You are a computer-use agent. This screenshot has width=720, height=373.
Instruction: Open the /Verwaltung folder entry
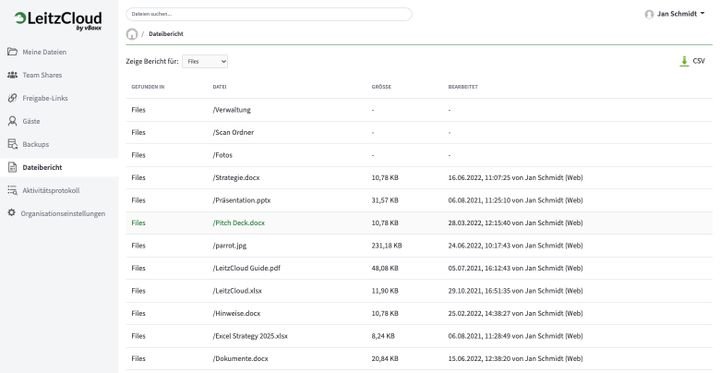click(231, 110)
